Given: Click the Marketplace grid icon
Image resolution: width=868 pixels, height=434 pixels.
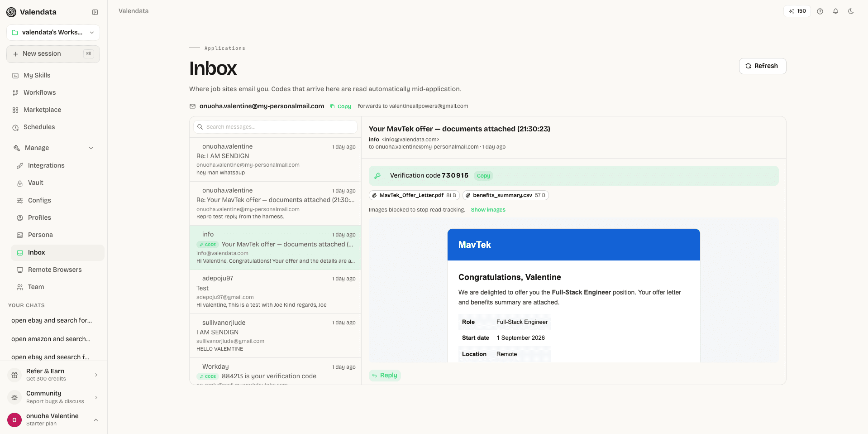Looking at the screenshot, I should [15, 110].
